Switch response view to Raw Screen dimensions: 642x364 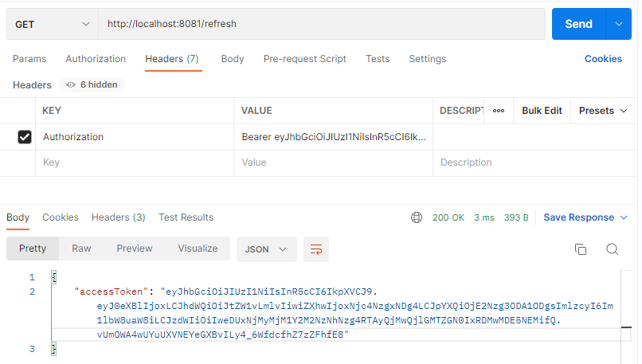pos(81,249)
